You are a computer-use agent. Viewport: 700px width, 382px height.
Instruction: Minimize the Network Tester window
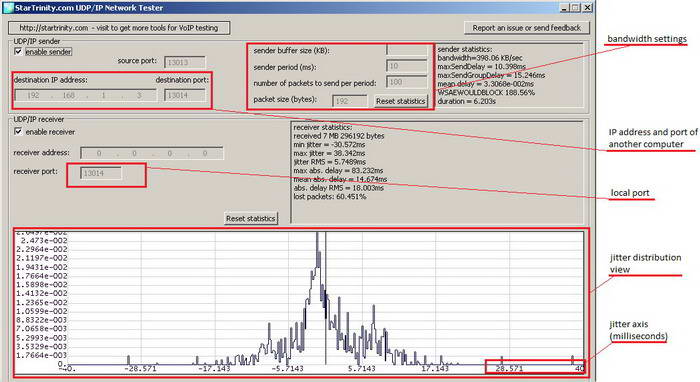point(565,8)
